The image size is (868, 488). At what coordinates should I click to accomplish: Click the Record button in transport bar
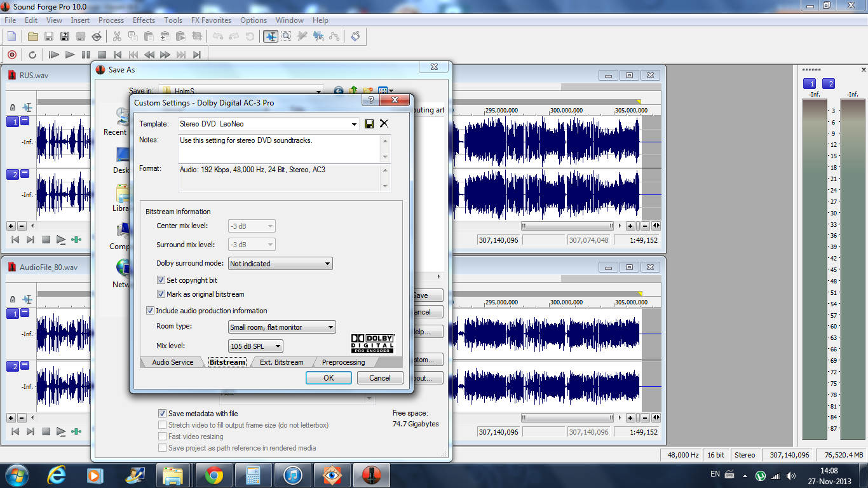[11, 55]
